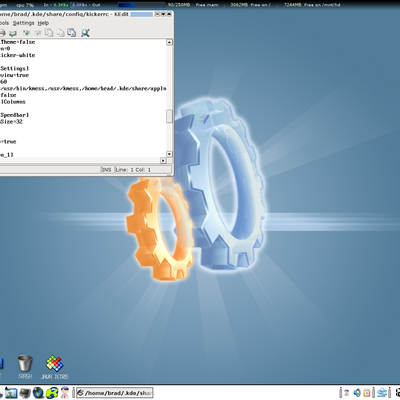
Task: Click the copy icon in KEdit toolbar
Action: point(60,33)
